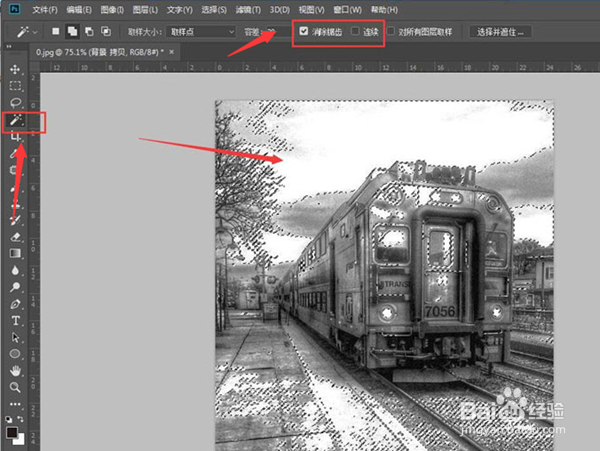Click the Photoshop Ps logo icon
Viewport: 600px width, 451px height.
coord(14,9)
